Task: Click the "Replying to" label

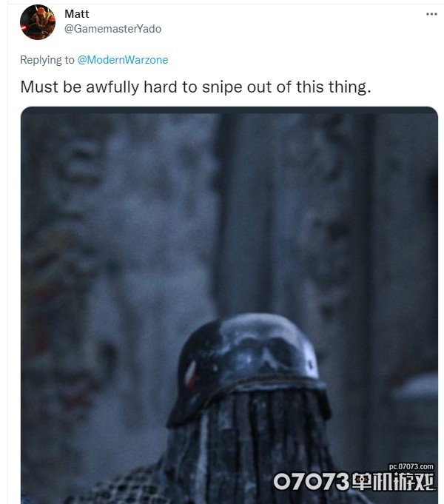Action: coord(47,60)
